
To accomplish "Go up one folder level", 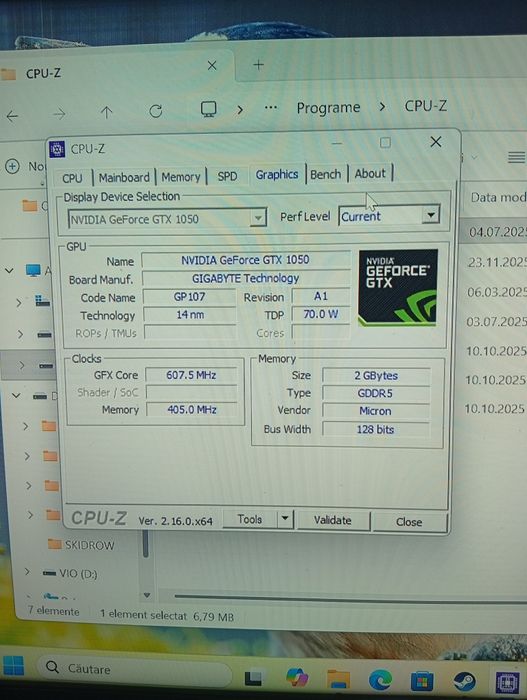I will [106, 112].
